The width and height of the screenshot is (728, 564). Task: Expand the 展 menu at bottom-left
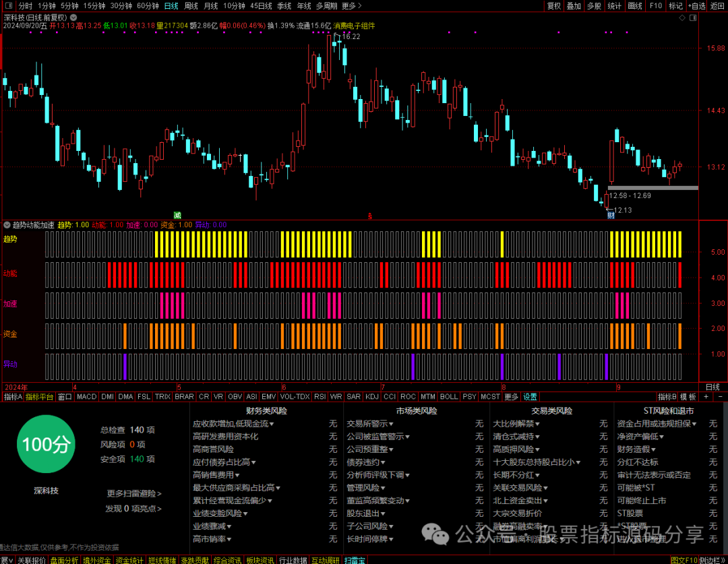coord(7,560)
